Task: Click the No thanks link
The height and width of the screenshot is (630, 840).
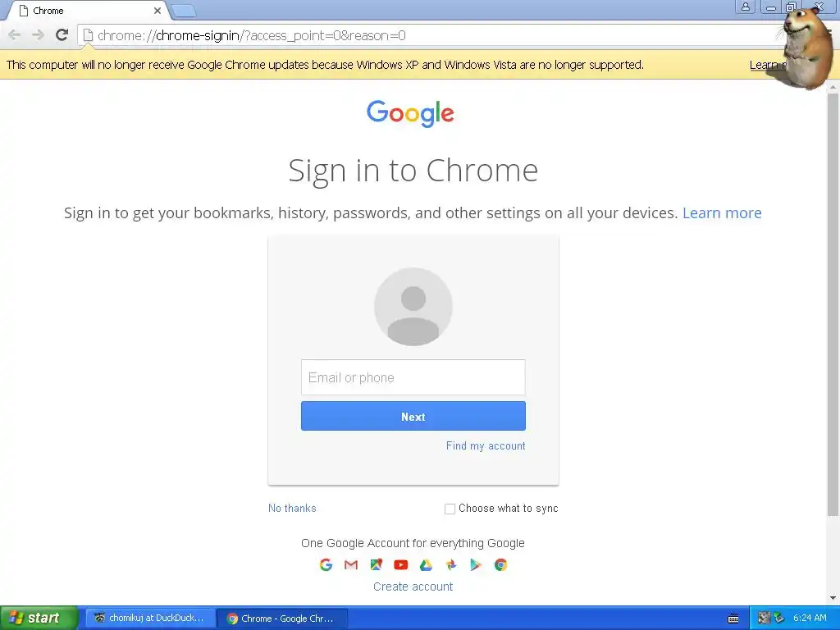Action: point(292,509)
